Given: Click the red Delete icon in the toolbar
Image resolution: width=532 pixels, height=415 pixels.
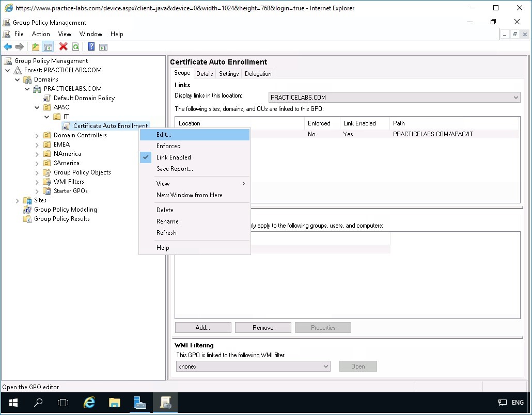Looking at the screenshot, I should coord(63,46).
